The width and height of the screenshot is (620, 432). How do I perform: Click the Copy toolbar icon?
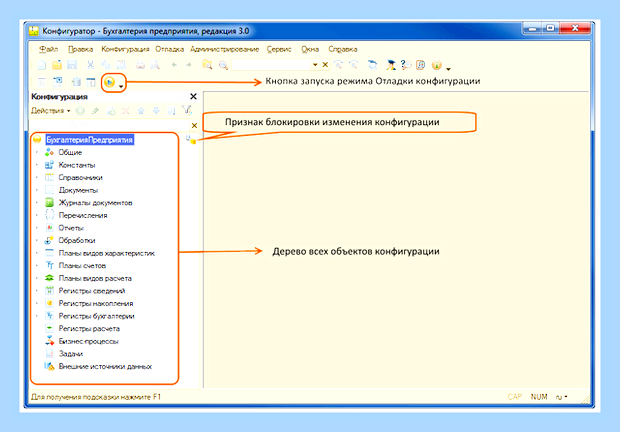(x=106, y=65)
